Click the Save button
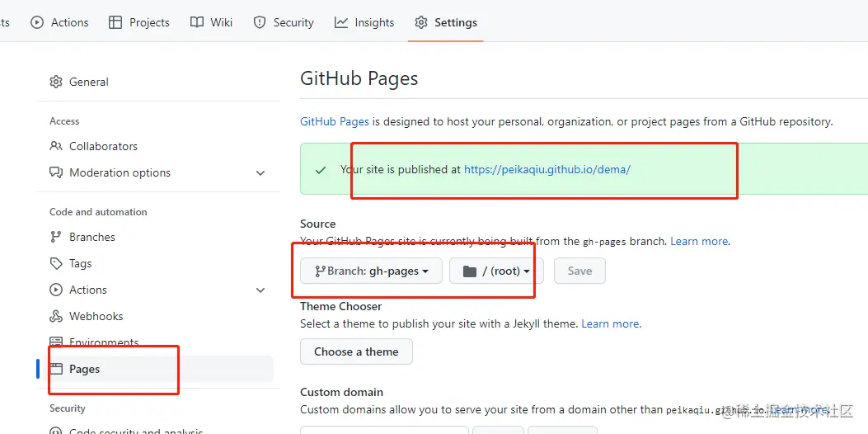The height and width of the screenshot is (434, 868). point(579,271)
